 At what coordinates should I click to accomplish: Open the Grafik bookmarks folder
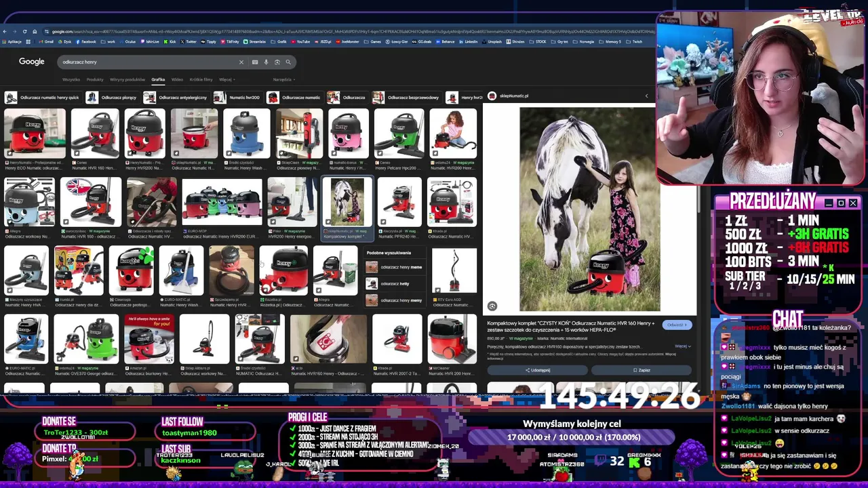279,41
